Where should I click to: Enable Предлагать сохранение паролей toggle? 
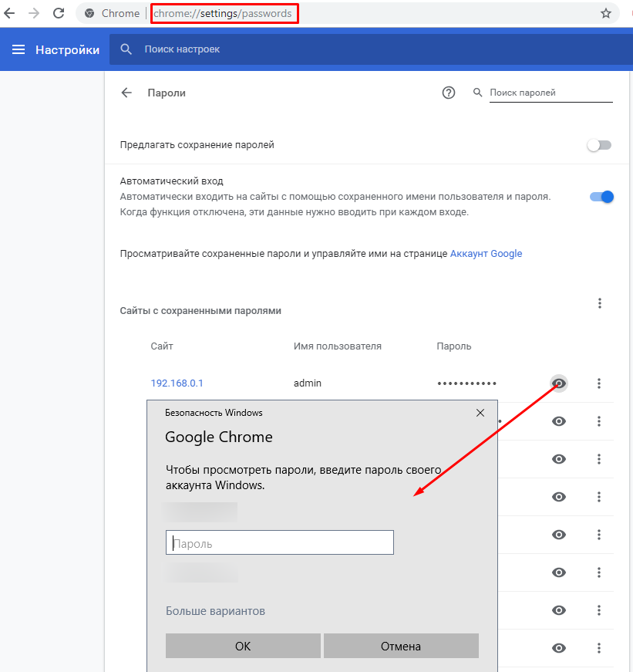[x=599, y=145]
